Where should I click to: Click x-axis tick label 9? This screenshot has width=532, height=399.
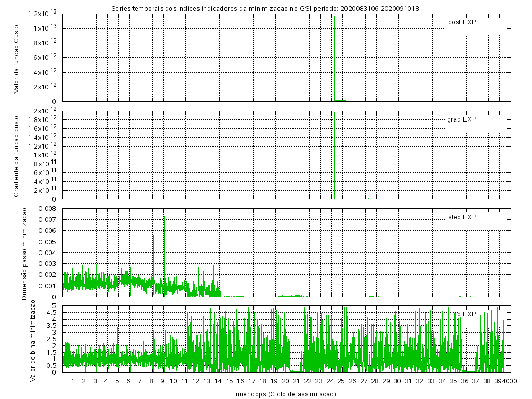[x=162, y=381]
